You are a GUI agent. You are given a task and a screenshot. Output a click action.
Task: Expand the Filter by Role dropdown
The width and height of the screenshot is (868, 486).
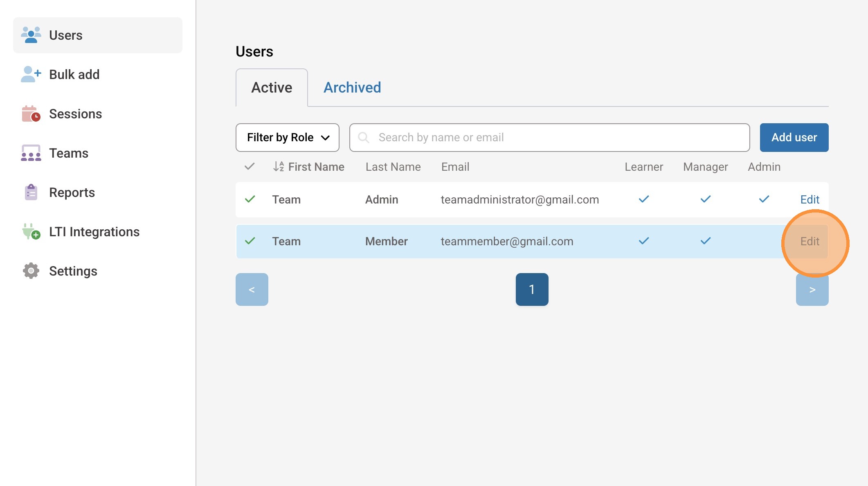pyautogui.click(x=288, y=138)
